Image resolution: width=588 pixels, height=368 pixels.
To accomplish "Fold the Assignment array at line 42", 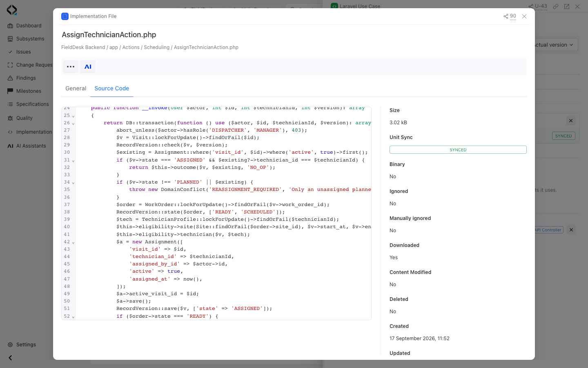I will point(73,242).
